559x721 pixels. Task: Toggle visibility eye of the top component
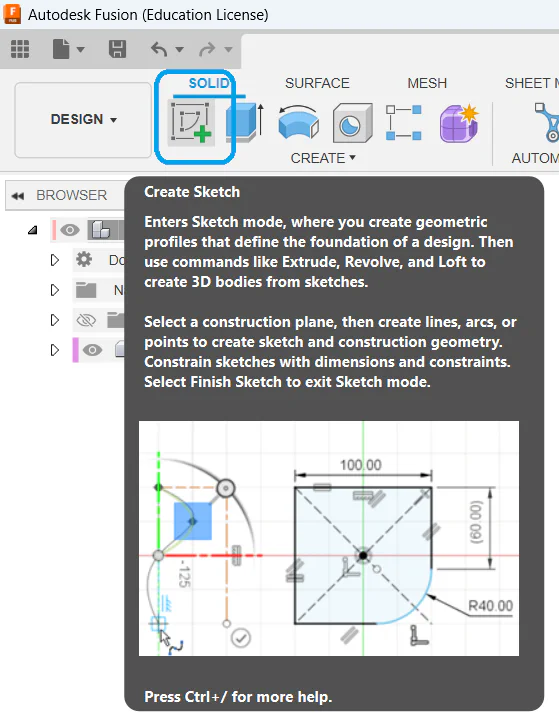tap(69, 229)
